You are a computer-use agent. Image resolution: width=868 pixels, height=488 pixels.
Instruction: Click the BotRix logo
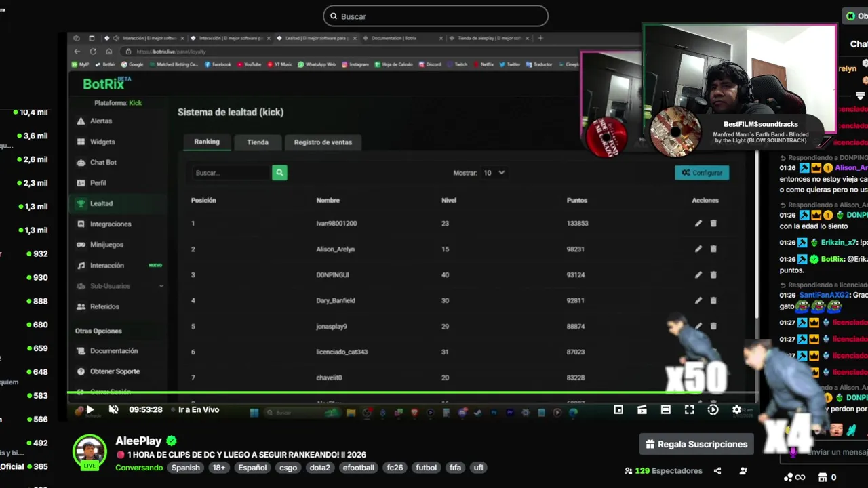tap(107, 84)
